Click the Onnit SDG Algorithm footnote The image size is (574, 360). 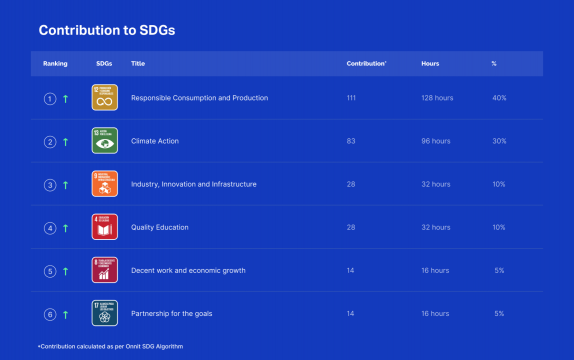[x=110, y=346]
